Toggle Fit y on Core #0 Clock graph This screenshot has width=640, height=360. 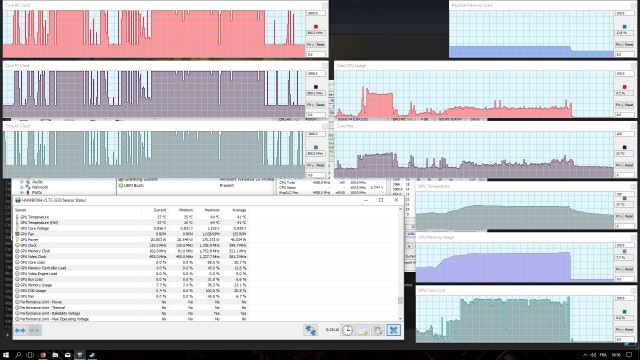(x=310, y=44)
